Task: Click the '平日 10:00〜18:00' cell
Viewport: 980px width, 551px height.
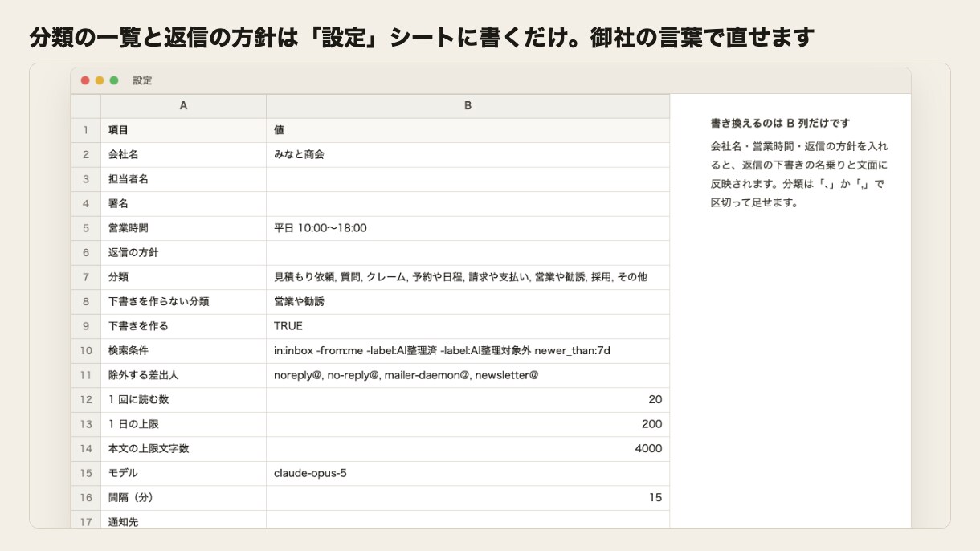Action: pyautogui.click(x=468, y=228)
